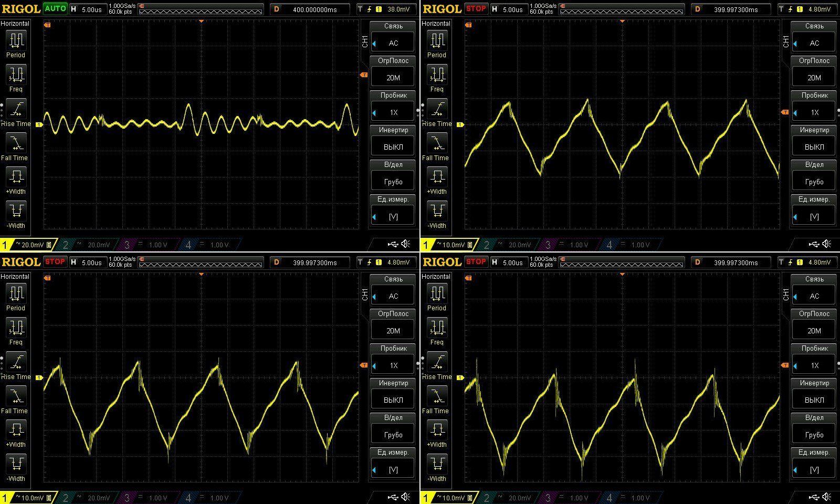The width and height of the screenshot is (840, 504).
Task: Click the orange trigger level marker in the AUTO-mode scope
Action: click(x=363, y=75)
